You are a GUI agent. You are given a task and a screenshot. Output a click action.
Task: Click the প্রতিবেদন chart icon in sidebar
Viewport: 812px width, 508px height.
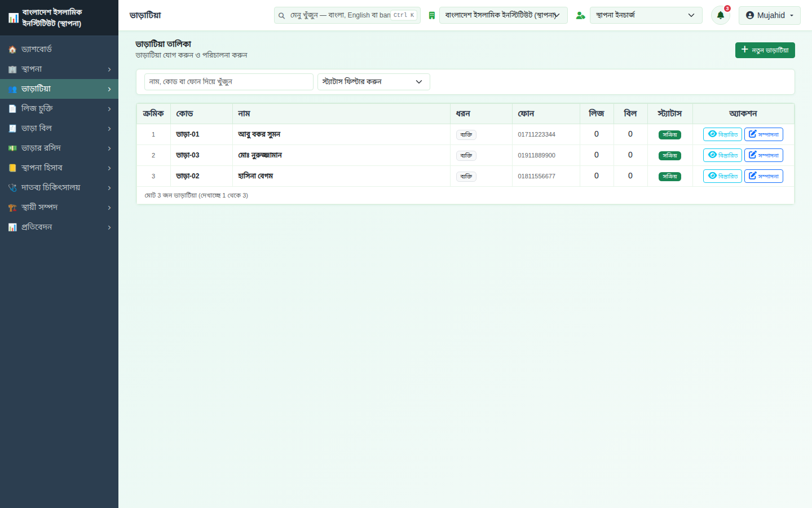pyautogui.click(x=12, y=227)
